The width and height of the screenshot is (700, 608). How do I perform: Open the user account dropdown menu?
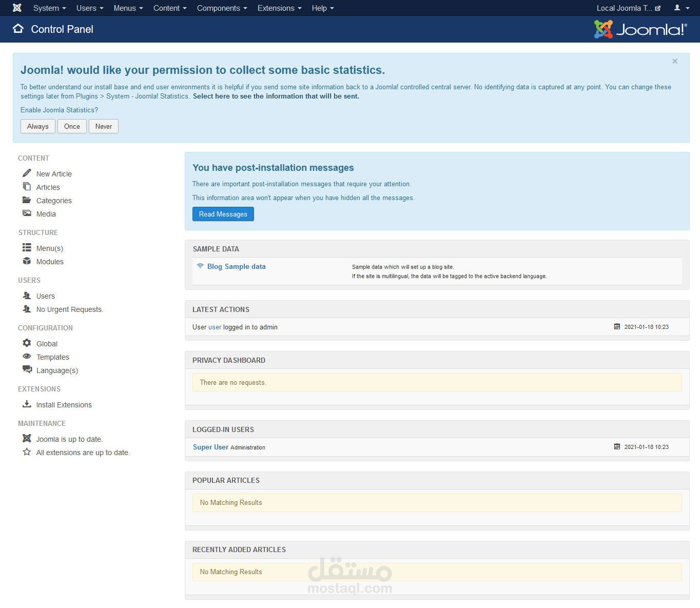[682, 8]
